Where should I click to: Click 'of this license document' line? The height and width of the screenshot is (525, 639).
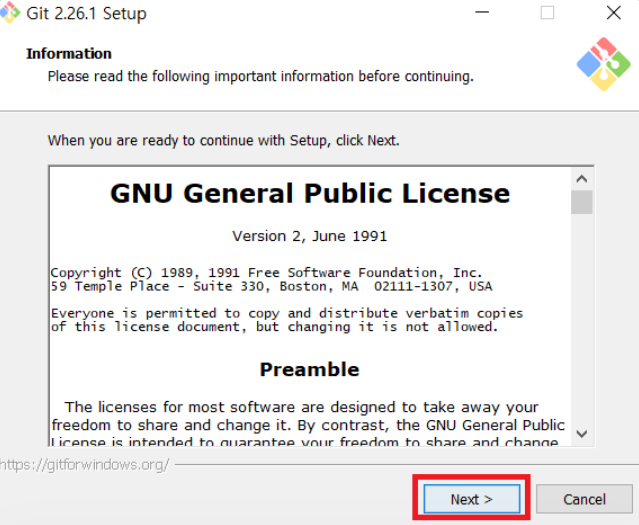[x=275, y=327]
